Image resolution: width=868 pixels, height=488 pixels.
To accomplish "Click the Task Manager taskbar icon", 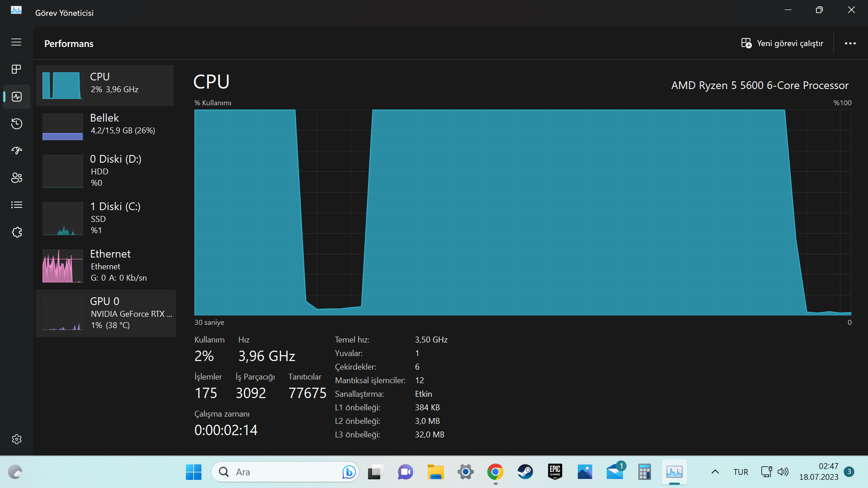I will point(675,472).
